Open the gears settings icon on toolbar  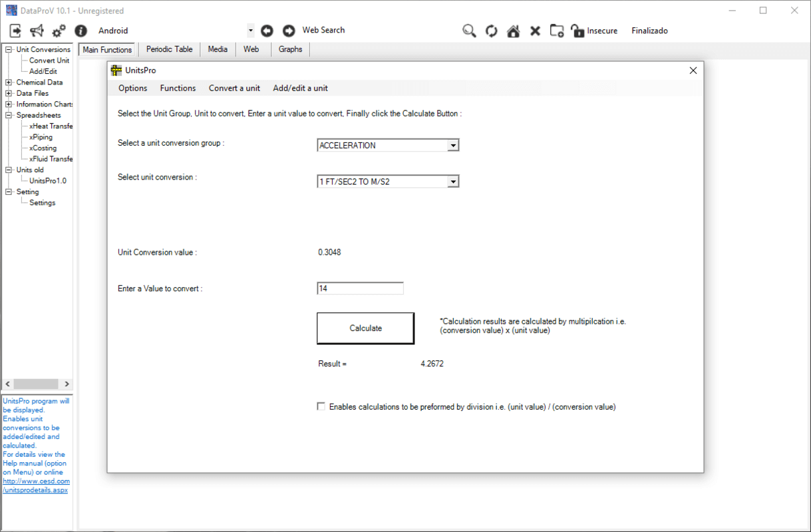click(59, 31)
